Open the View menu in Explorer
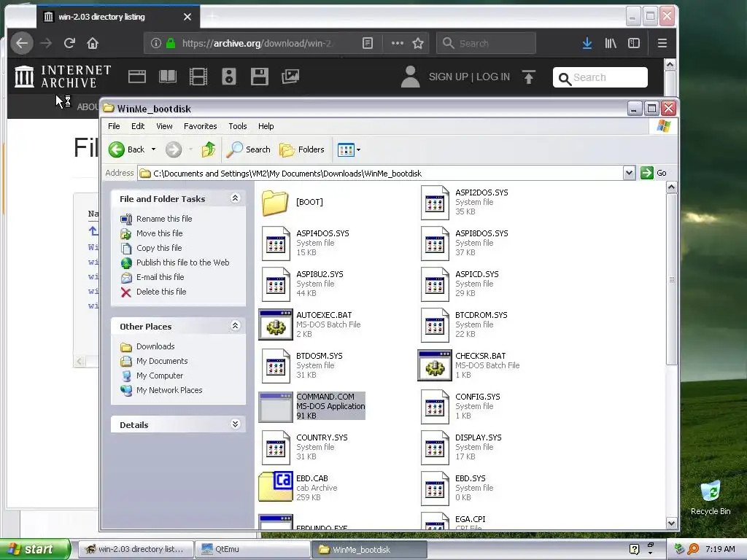Viewport: 747px width, 560px height. point(164,126)
